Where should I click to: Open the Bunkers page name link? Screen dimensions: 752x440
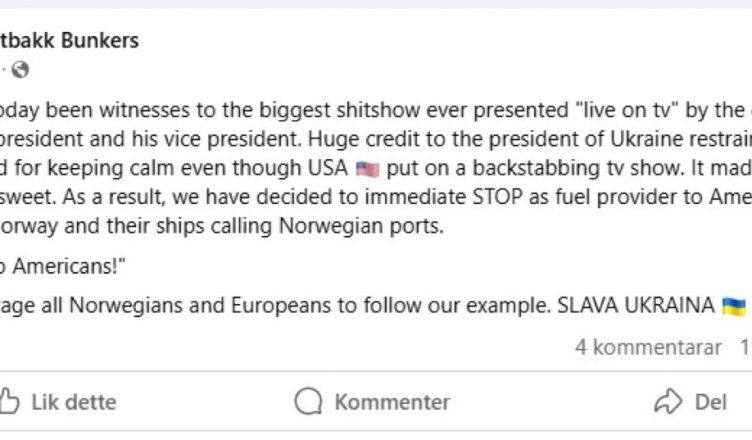(x=69, y=41)
